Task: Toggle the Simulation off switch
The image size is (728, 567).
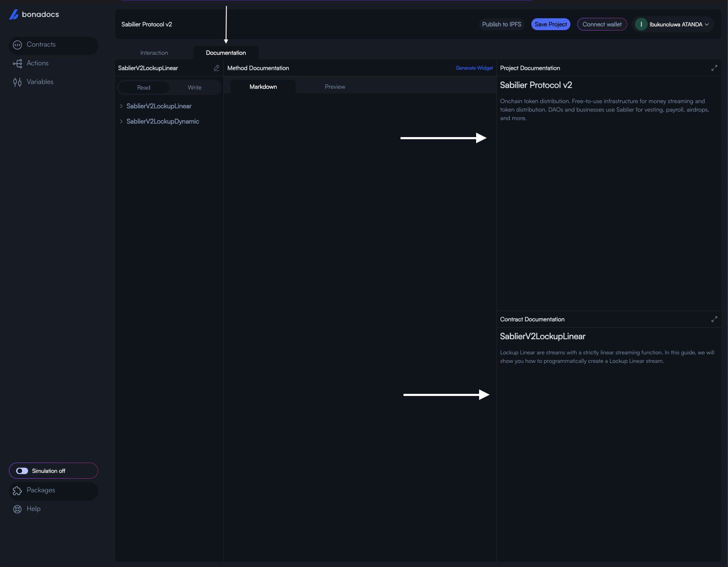Action: [22, 471]
